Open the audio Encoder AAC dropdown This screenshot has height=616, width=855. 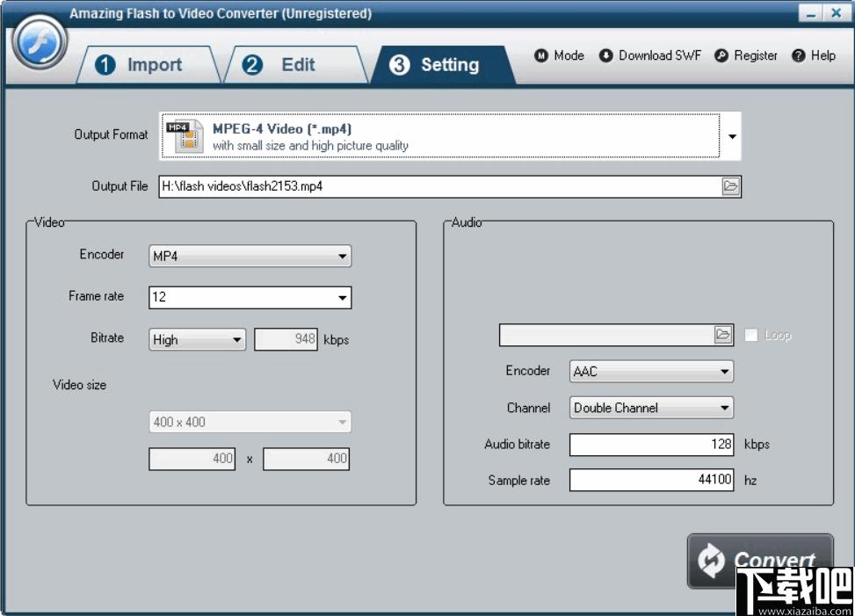point(652,372)
